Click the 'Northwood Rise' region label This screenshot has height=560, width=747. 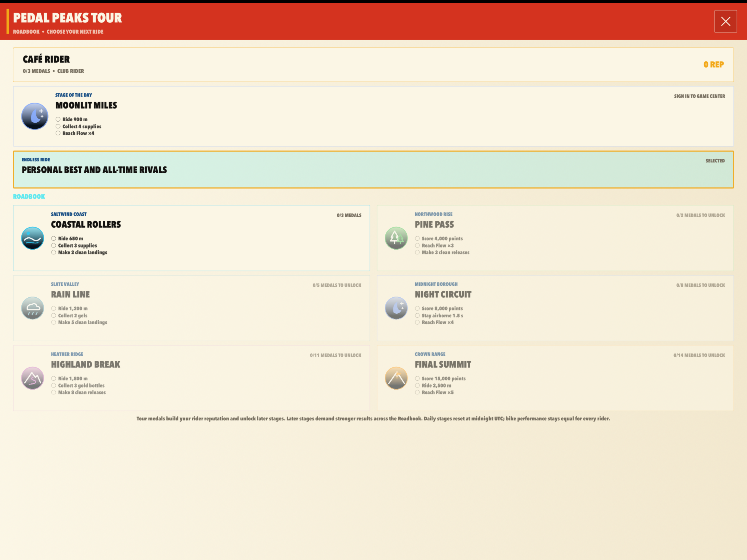433,214
